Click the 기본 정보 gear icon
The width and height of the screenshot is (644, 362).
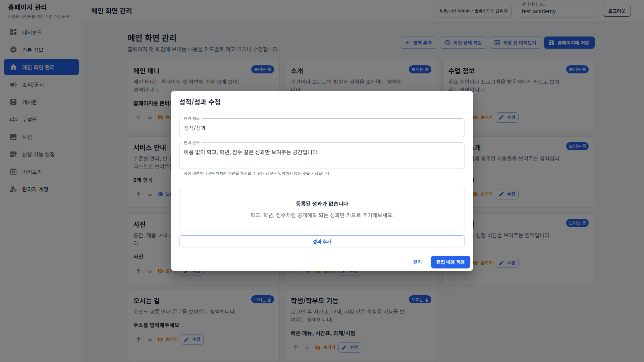tap(13, 50)
